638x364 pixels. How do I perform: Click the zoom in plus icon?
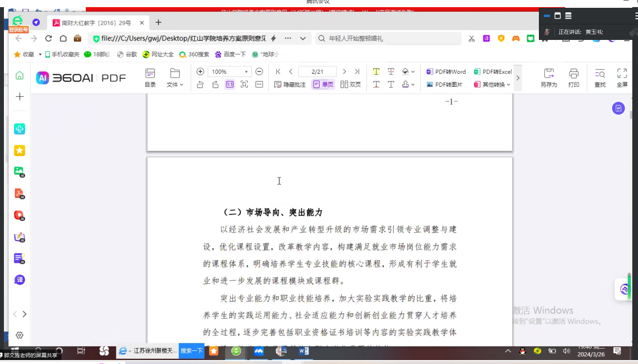coord(200,72)
